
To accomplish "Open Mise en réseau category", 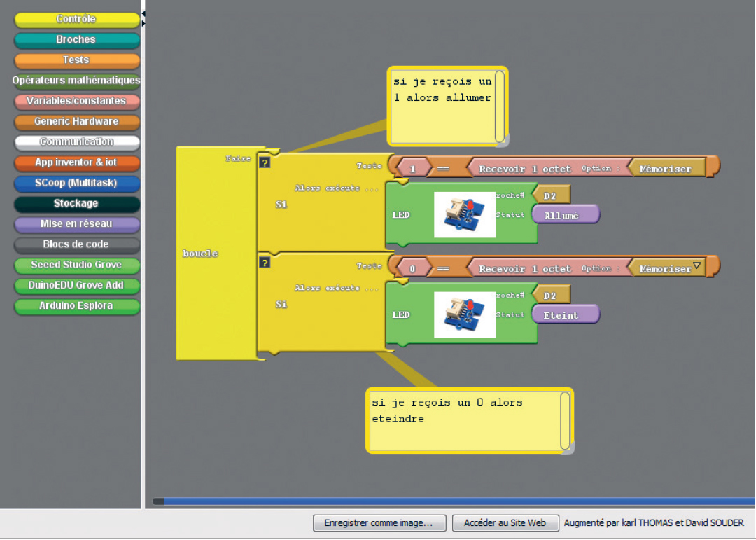I will [x=77, y=224].
